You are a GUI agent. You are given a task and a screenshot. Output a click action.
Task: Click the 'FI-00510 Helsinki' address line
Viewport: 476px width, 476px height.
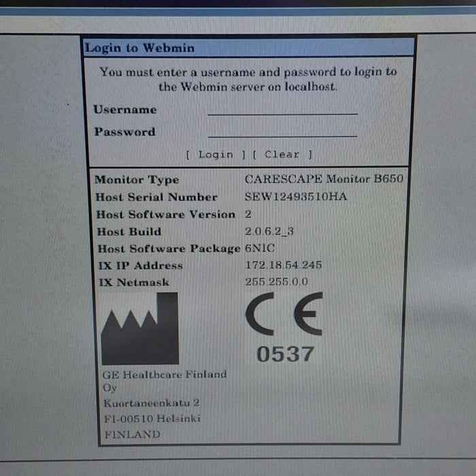[152, 419]
